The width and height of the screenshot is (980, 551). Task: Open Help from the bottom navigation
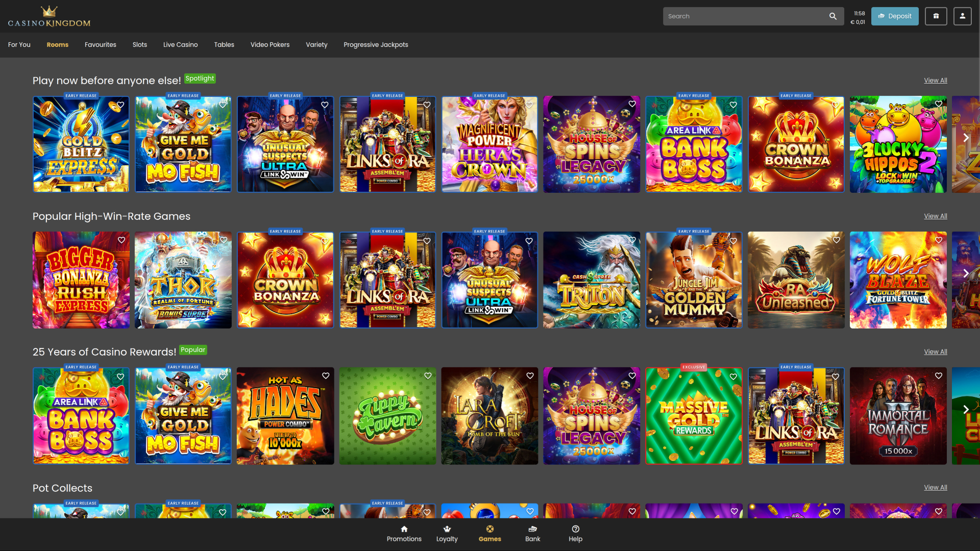click(575, 533)
